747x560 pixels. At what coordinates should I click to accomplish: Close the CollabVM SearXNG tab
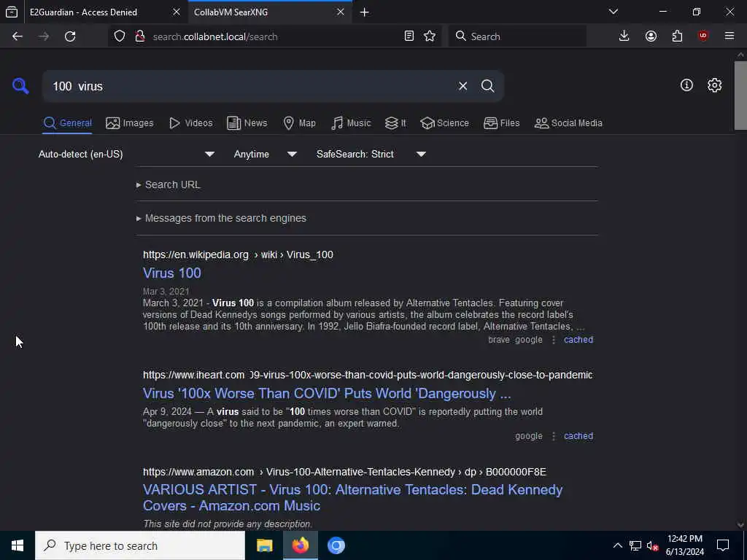point(340,12)
